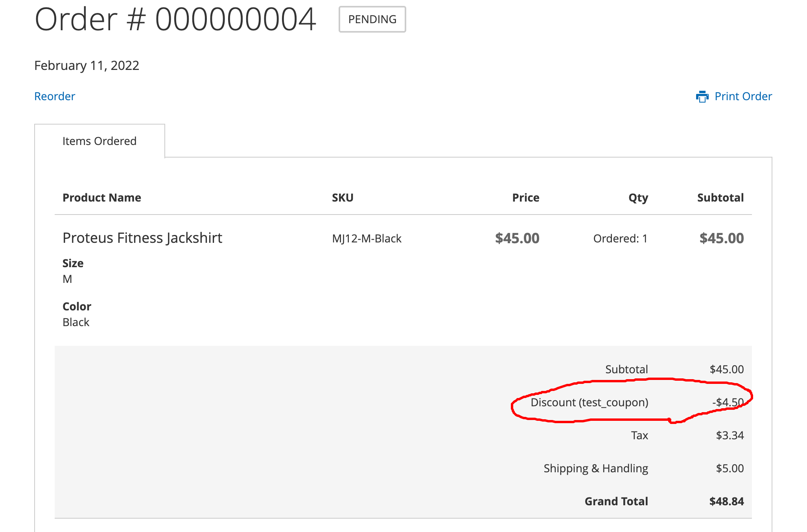The image size is (807, 532).
Task: Click the Reorder link
Action: (x=55, y=96)
